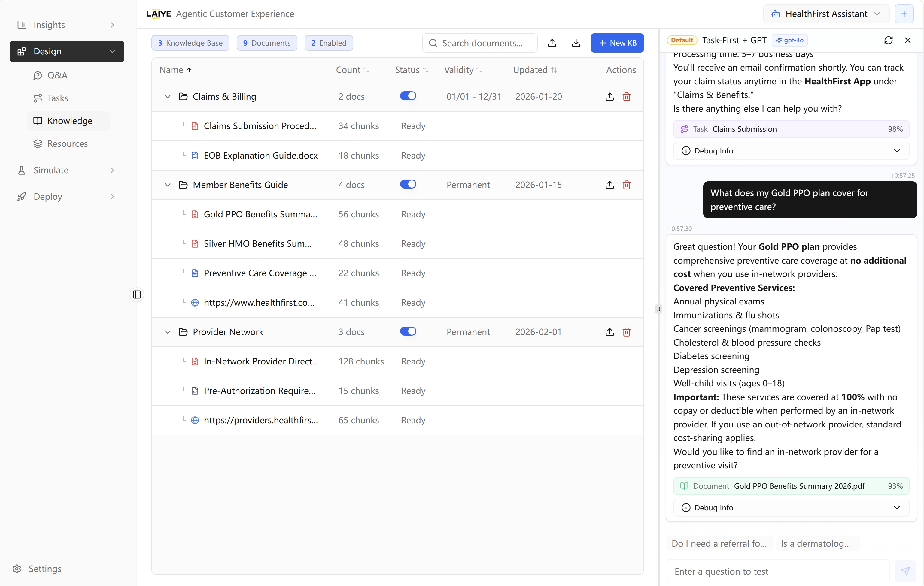Toggle the sidebar collapse icon
Image resolution: width=924 pixels, height=586 pixels.
(137, 295)
